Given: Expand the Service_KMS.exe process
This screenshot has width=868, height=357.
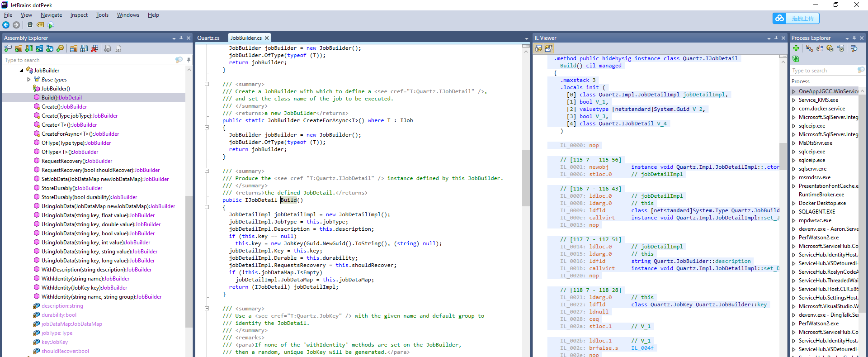Looking at the screenshot, I should coord(794,100).
